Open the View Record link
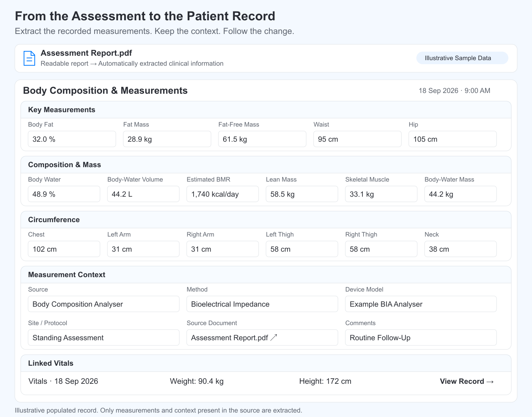Image resolution: width=532 pixels, height=417 pixels. tap(467, 381)
